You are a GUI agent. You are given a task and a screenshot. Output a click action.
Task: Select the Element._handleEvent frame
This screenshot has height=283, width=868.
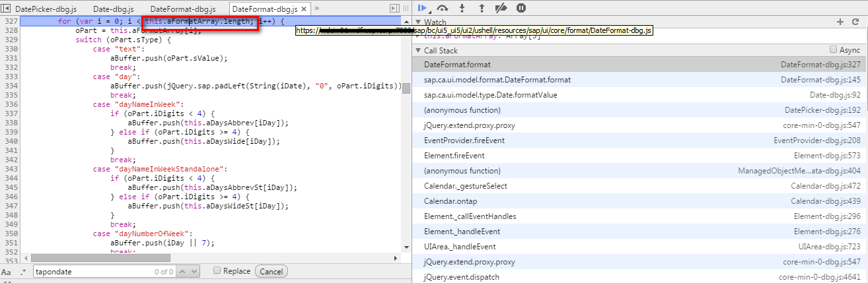[x=639, y=231]
